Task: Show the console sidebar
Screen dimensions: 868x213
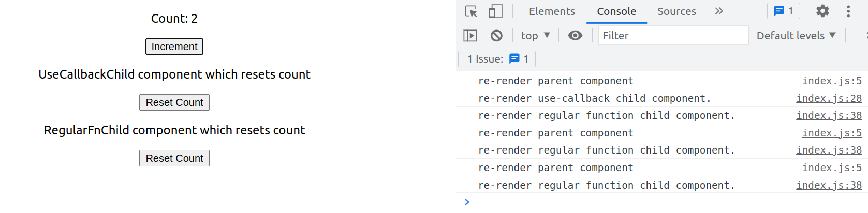Action: (x=470, y=36)
